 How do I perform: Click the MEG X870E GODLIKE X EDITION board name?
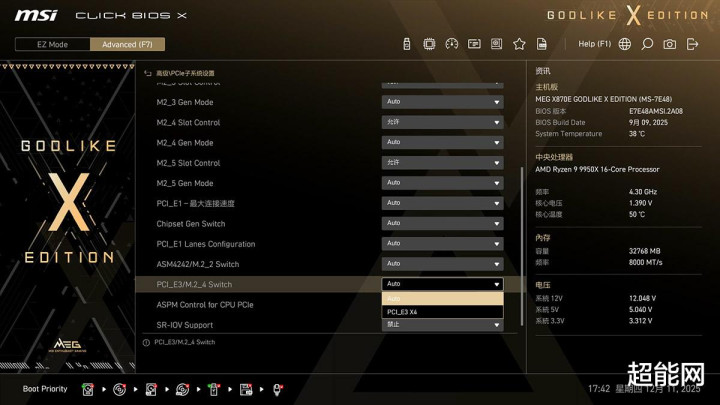(603, 99)
